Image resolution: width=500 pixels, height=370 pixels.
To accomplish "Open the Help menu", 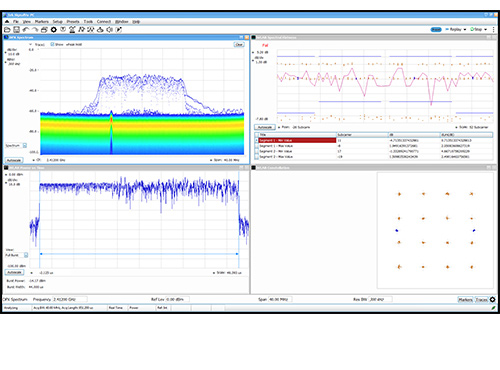I will click(x=136, y=21).
